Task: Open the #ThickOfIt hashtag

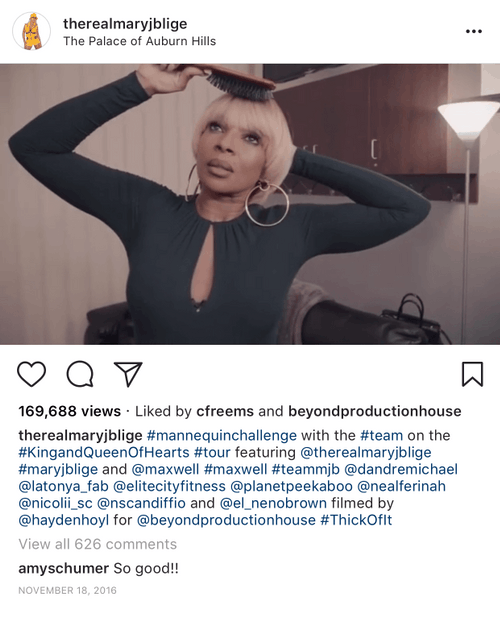Action: tap(356, 520)
